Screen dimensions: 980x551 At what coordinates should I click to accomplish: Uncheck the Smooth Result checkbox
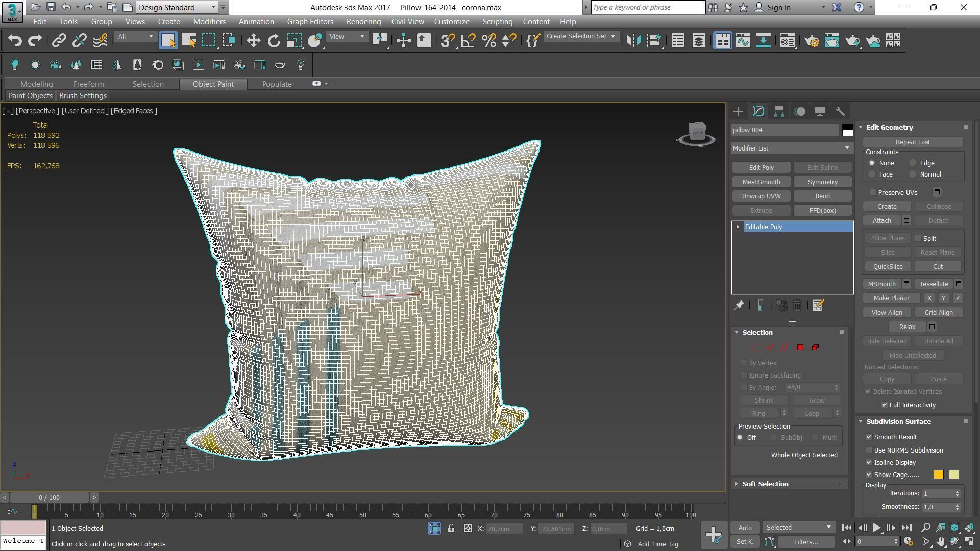(869, 437)
